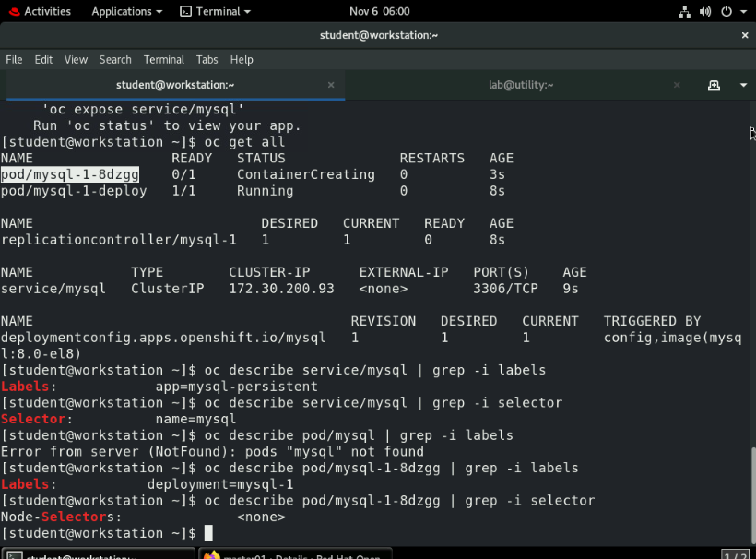Open the tab list dropdown arrow
This screenshot has width=756, height=559.
tap(743, 84)
